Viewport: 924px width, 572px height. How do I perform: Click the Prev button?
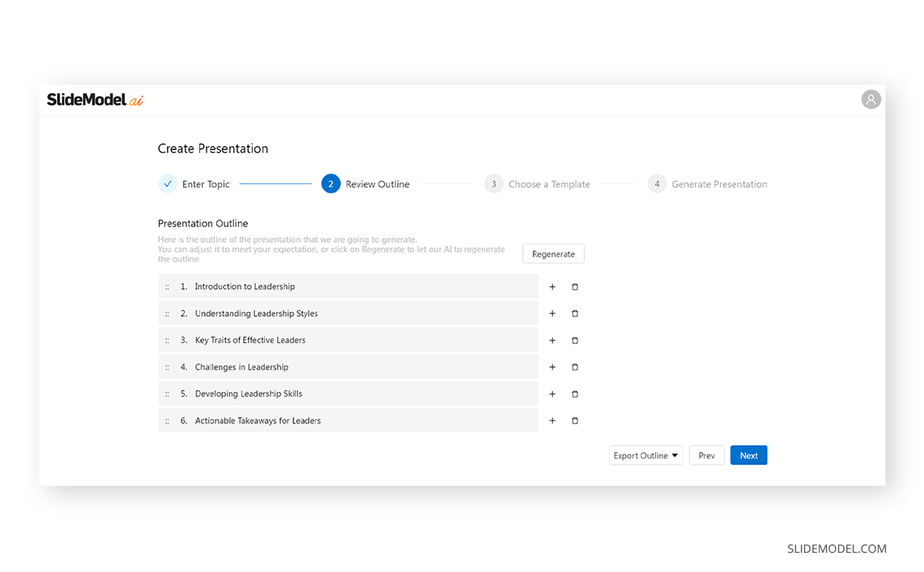click(x=706, y=455)
